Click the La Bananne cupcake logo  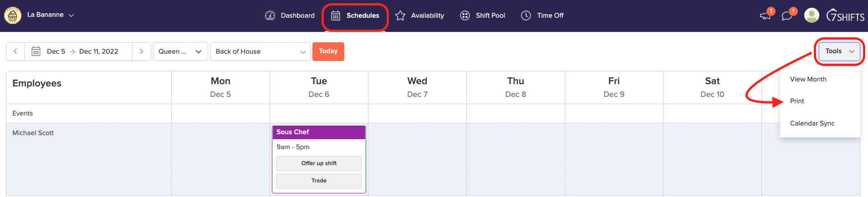tap(13, 15)
